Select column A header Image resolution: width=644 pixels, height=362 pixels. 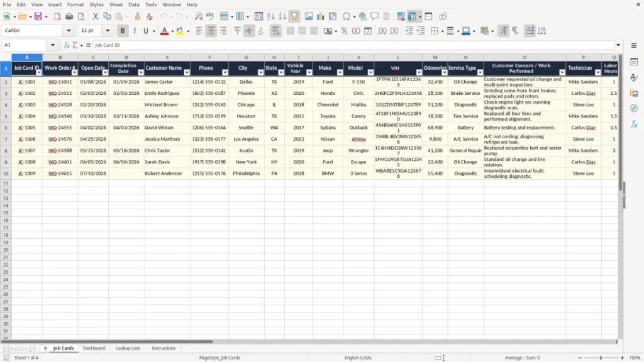pos(26,57)
